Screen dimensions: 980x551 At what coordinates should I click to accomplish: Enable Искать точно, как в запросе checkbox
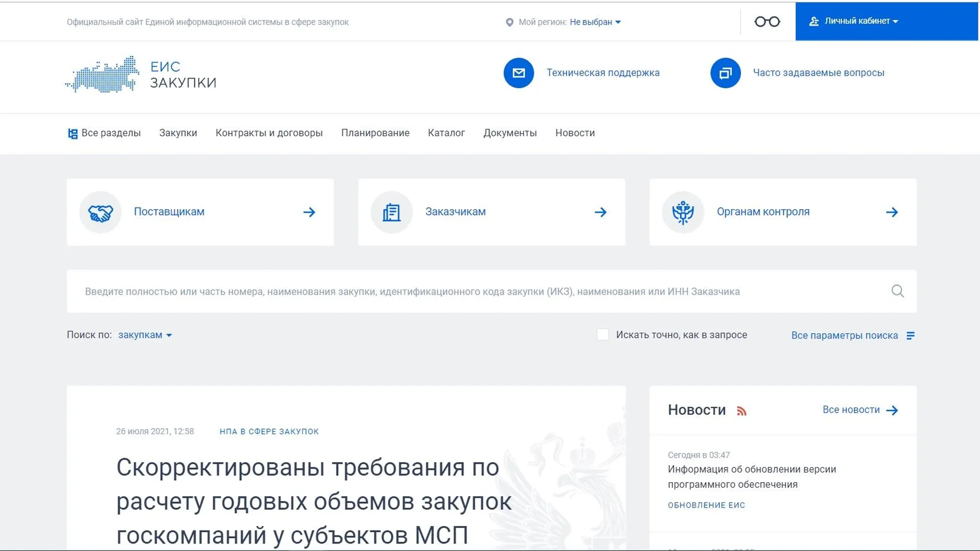click(603, 335)
